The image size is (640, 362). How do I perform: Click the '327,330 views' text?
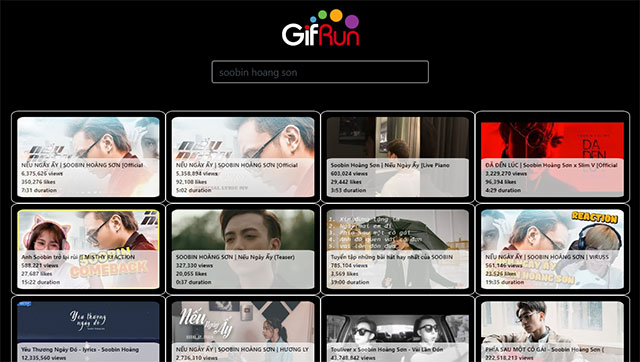(194, 265)
